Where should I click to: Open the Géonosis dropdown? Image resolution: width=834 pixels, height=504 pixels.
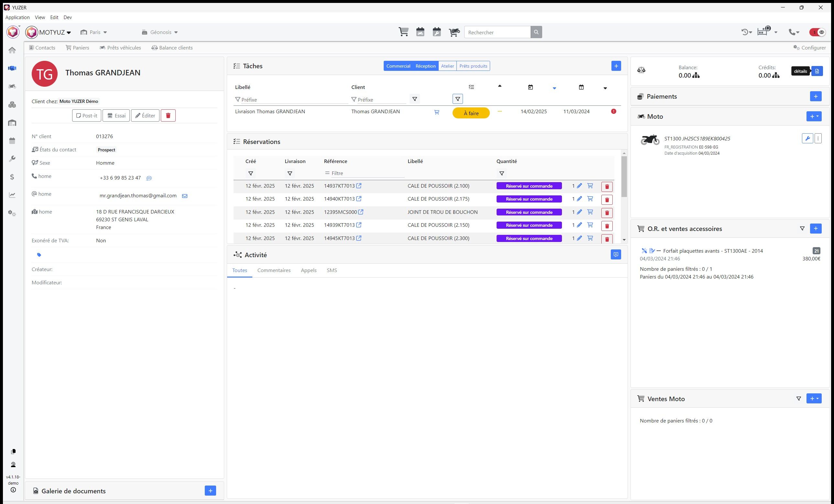pyautogui.click(x=160, y=32)
